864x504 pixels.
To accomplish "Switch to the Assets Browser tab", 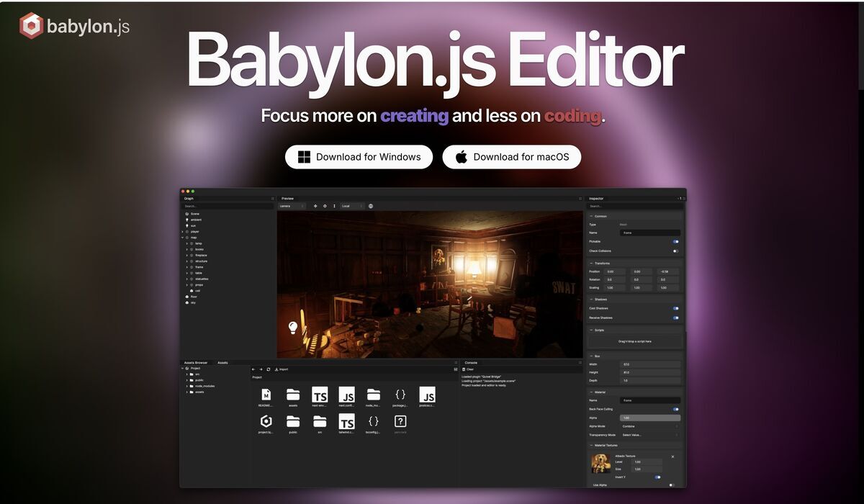I will (196, 363).
